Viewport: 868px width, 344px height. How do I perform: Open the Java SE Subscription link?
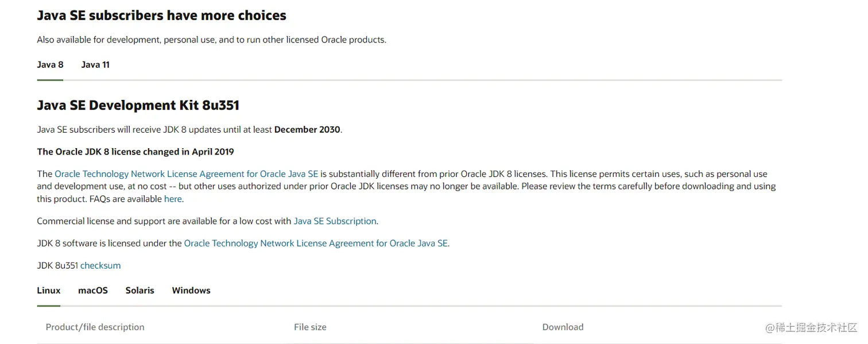[x=335, y=221]
